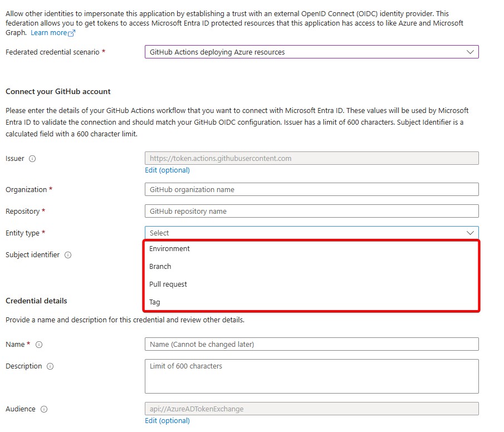This screenshot has height=432, width=504.
Task: Click the Federated credential scenario label
Action: coord(52,52)
